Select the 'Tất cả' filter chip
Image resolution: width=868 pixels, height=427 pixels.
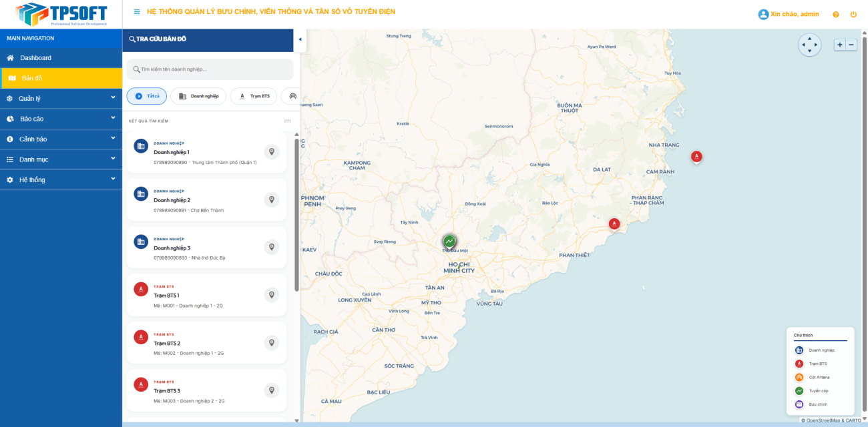147,96
